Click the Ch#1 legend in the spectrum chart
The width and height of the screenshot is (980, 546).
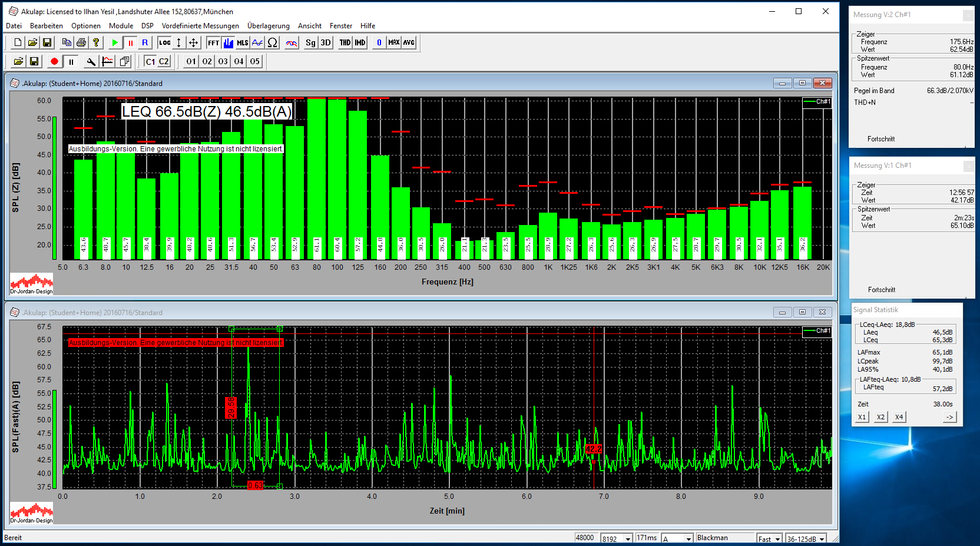pos(817,101)
